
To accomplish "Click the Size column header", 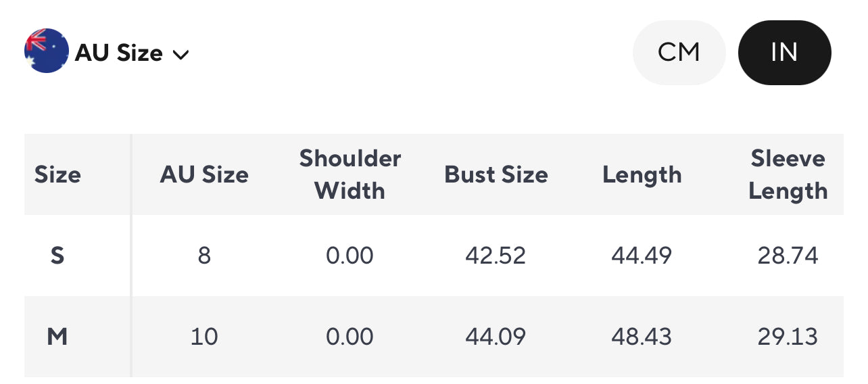I will point(57,175).
